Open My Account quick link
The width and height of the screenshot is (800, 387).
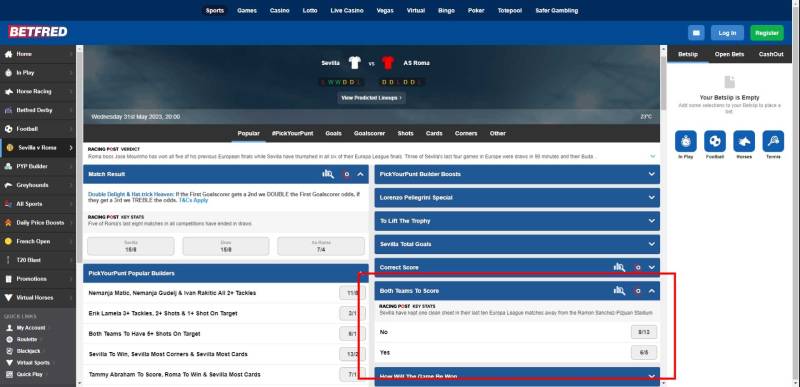[x=31, y=328]
